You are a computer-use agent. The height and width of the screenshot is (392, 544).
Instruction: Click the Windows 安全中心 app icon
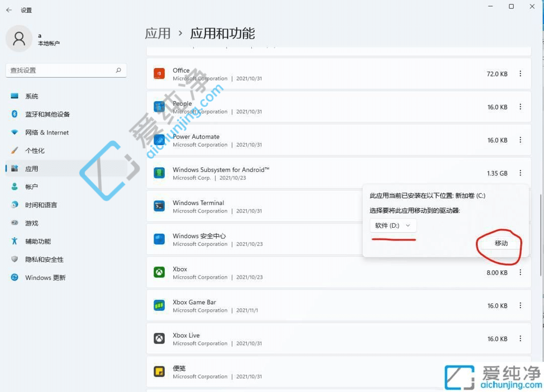(159, 239)
